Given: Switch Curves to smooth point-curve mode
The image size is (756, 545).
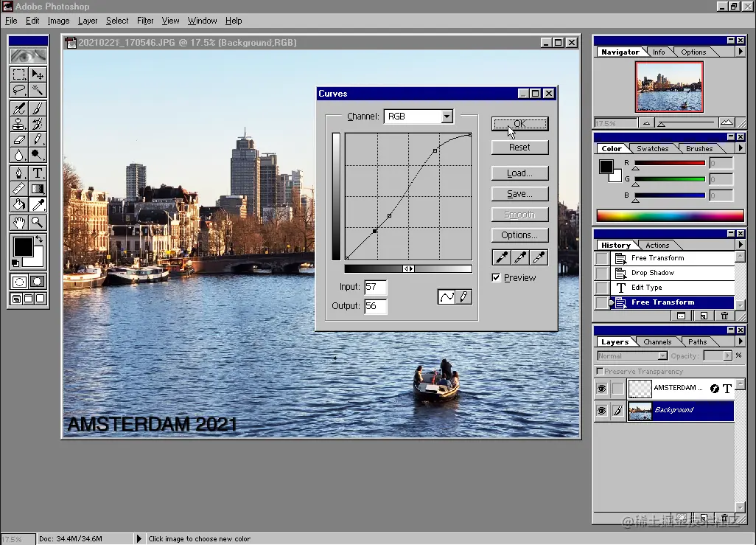Looking at the screenshot, I should (x=447, y=296).
